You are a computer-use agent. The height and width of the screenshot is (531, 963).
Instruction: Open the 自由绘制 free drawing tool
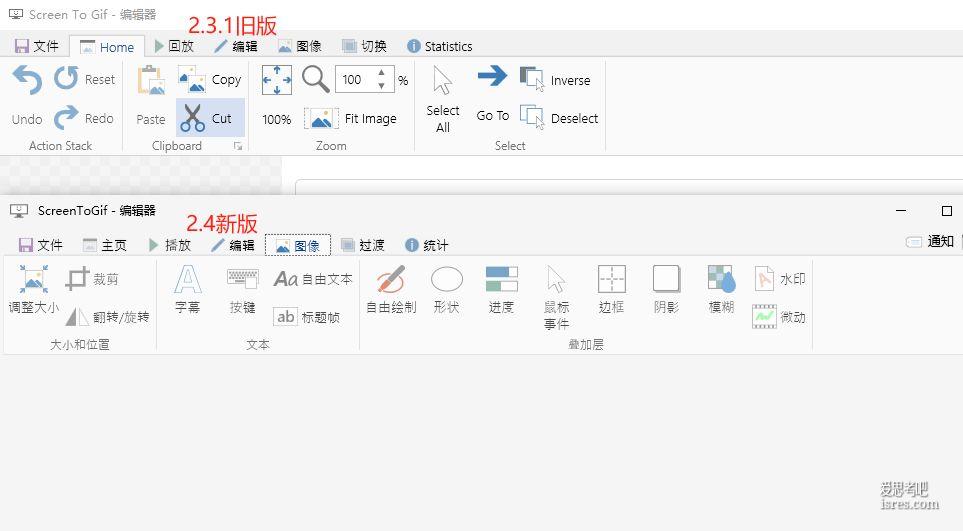pyautogui.click(x=391, y=289)
